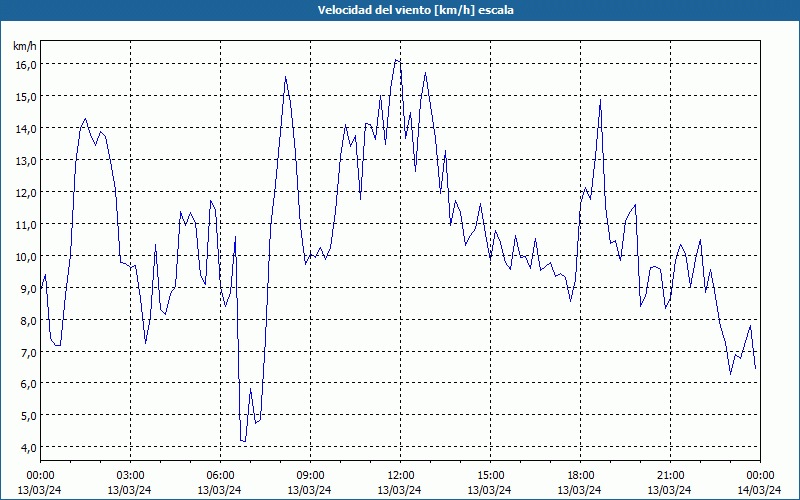Click the '4,0' y-axis value
This screenshot has width=800, height=500.
(x=28, y=447)
